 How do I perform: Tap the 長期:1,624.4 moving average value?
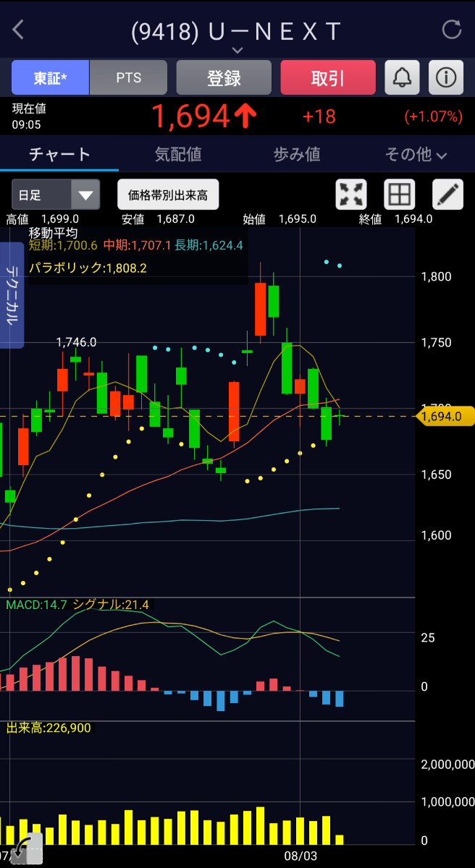209,246
